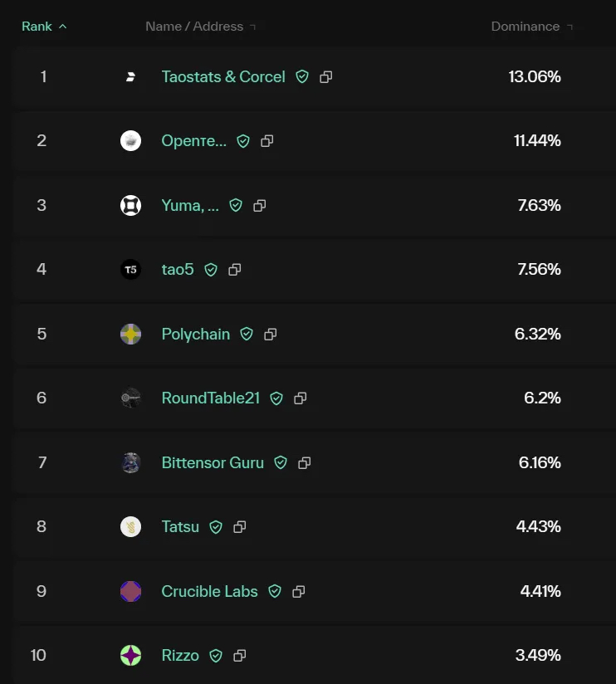Click the copy icon beside tao5
The height and width of the screenshot is (684, 616).
235,270
